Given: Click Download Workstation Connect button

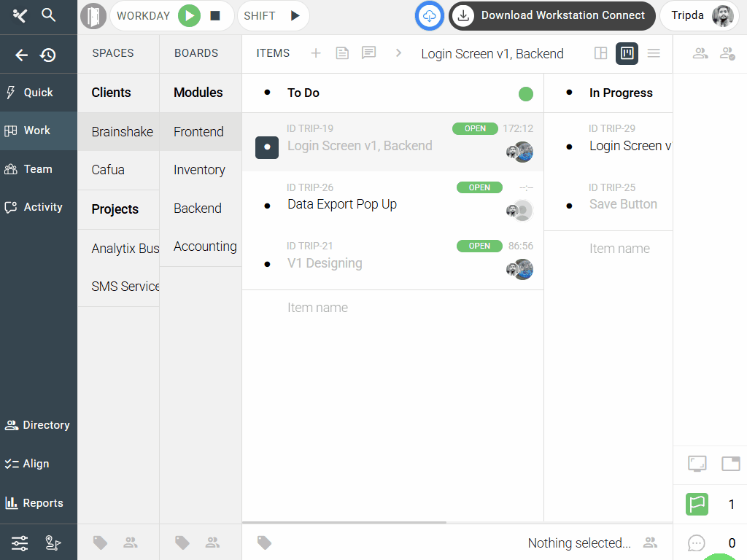Looking at the screenshot, I should point(551,15).
